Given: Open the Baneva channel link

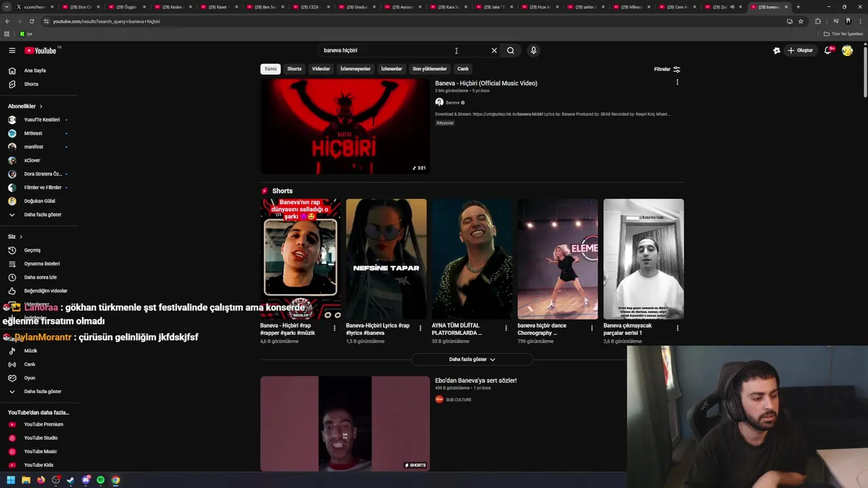Looking at the screenshot, I should point(452,102).
